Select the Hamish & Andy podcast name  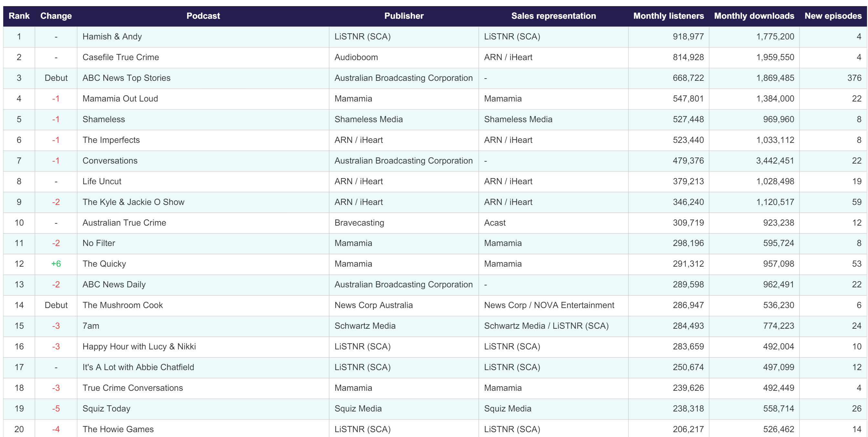[x=112, y=37]
